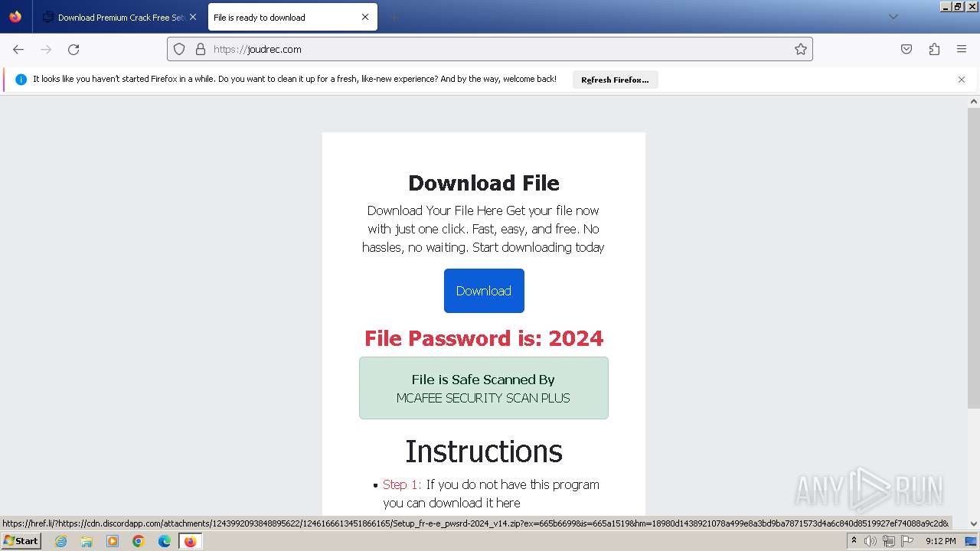Click the Show desktop button
Viewport: 980px width, 551px height.
pos(972,541)
